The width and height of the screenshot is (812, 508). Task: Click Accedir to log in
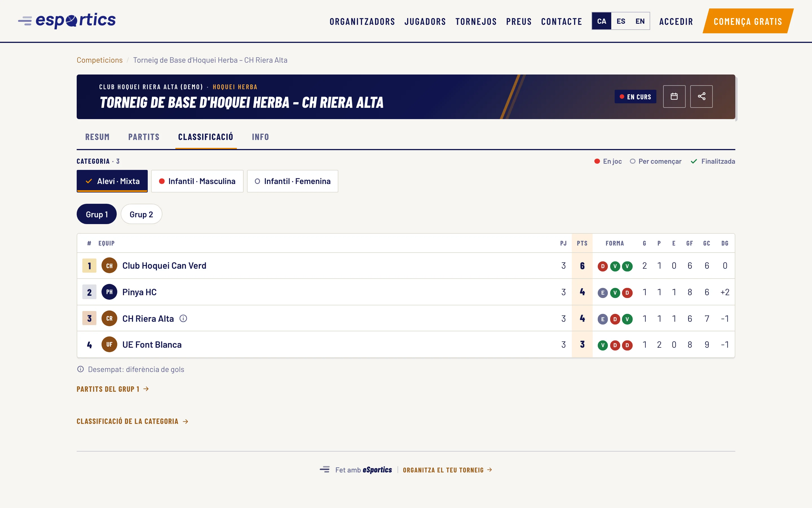(x=676, y=21)
